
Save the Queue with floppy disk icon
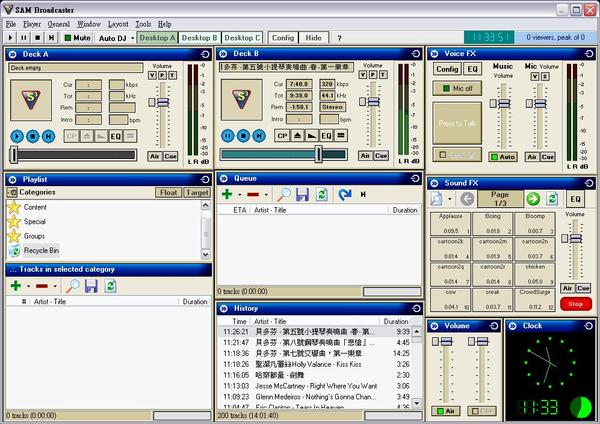coord(302,194)
